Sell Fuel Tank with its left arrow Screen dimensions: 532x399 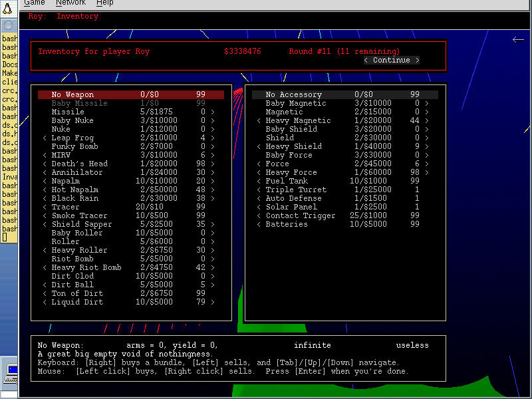259,181
